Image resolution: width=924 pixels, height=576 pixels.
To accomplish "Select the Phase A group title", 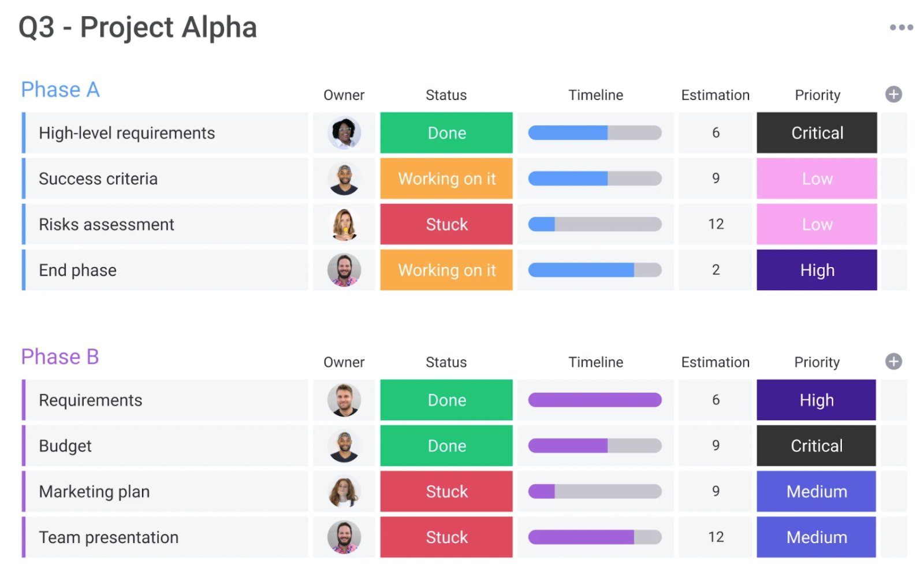I will pos(60,89).
